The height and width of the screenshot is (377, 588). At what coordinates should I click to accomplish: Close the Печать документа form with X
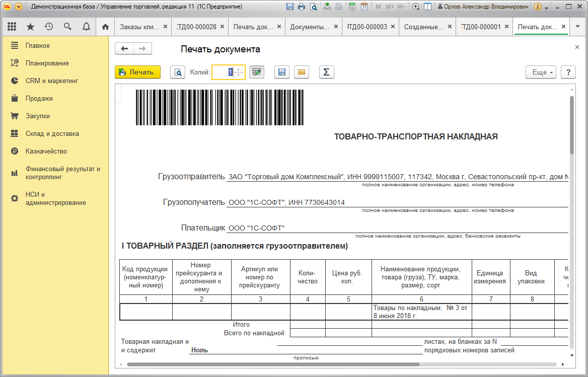pos(577,47)
